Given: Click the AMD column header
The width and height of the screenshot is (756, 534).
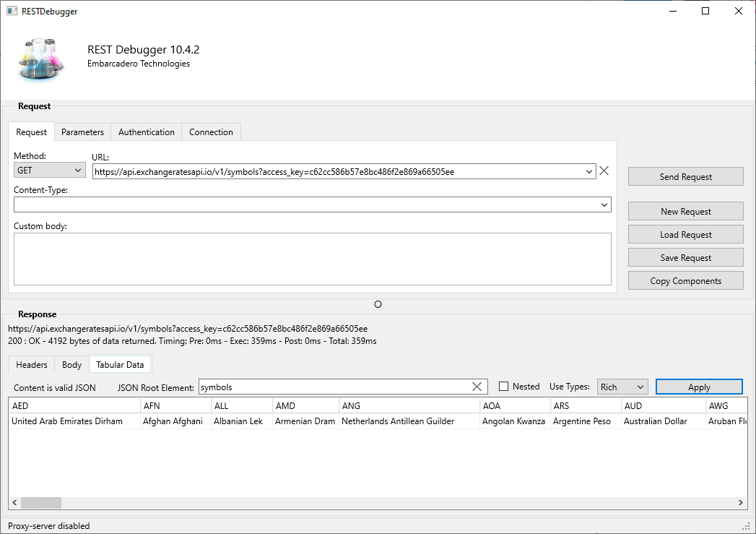Looking at the screenshot, I should coord(305,405).
